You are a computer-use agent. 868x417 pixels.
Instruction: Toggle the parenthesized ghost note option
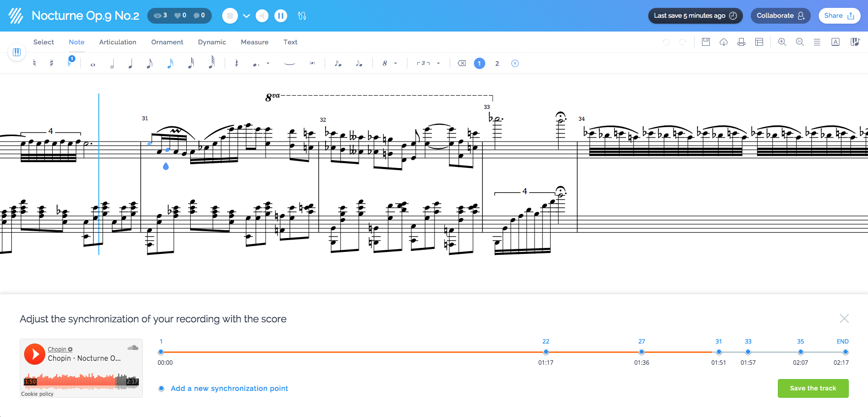click(312, 63)
